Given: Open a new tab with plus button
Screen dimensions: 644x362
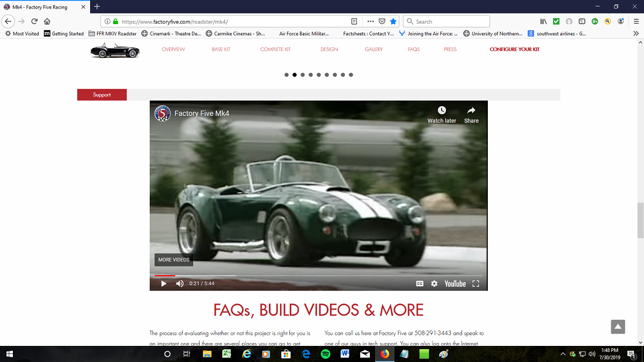Looking at the screenshot, I should 97,7.
